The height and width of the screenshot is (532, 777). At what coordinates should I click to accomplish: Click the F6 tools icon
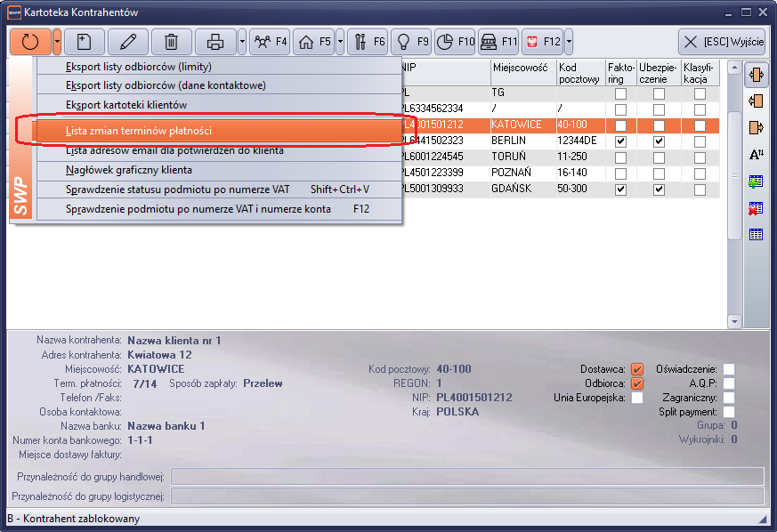click(367, 41)
